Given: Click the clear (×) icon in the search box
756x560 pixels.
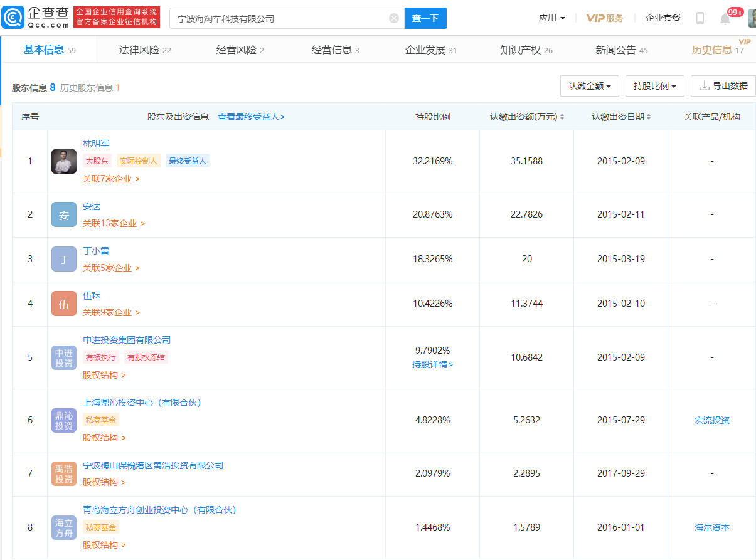Looking at the screenshot, I should (x=394, y=18).
